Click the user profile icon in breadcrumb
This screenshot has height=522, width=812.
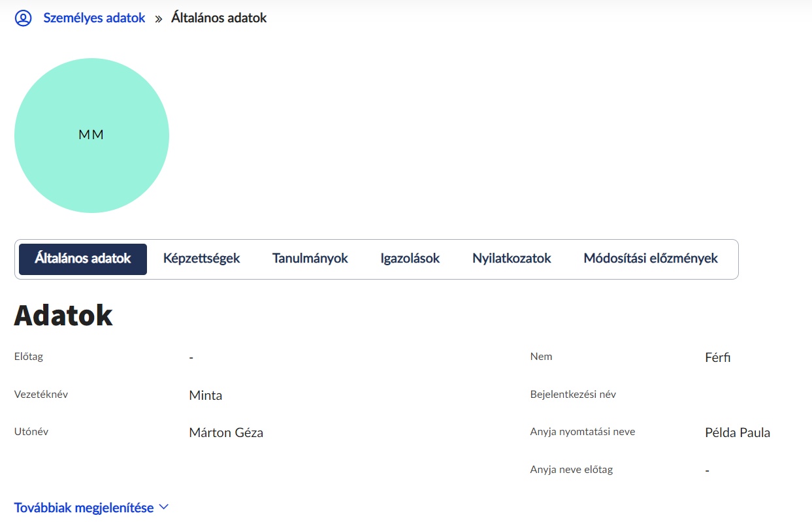23,18
